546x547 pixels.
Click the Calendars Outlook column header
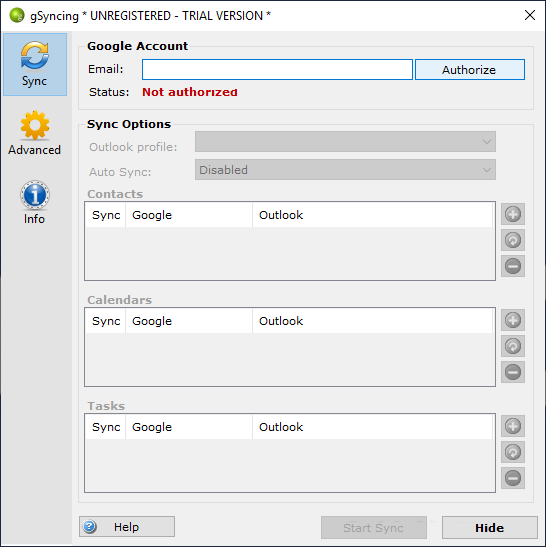[x=372, y=321]
